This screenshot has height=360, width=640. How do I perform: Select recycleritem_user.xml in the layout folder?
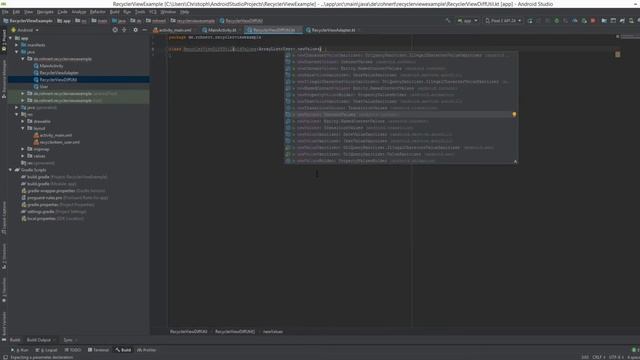click(60, 142)
